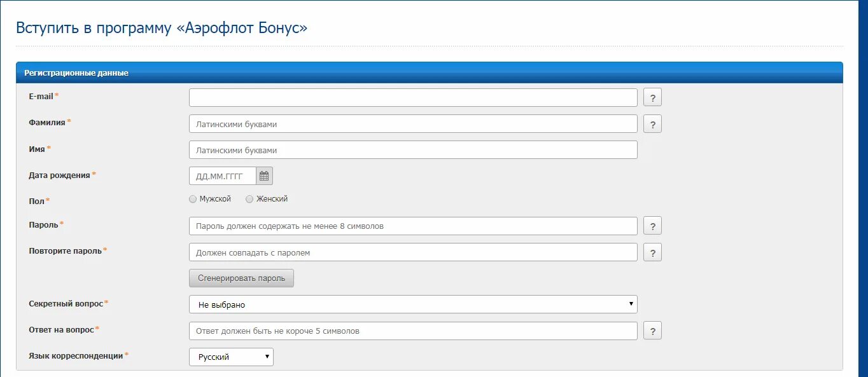Click the Регистрационные данные section header
Viewport: 868px width, 377px height.
[x=429, y=72]
